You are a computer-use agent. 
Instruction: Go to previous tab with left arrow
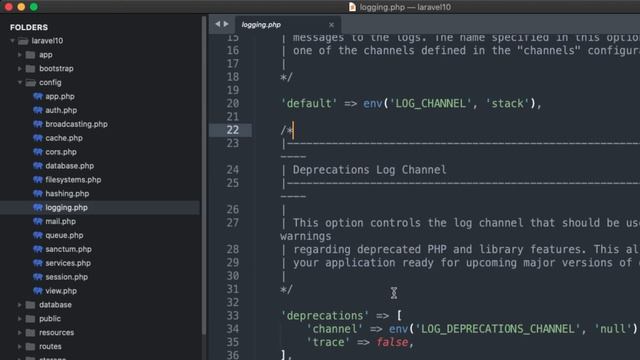pos(218,24)
